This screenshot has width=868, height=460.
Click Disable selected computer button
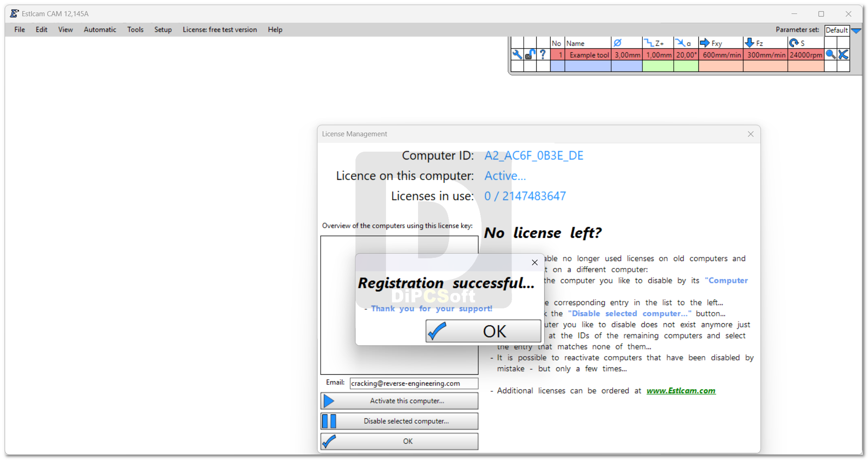pos(399,421)
